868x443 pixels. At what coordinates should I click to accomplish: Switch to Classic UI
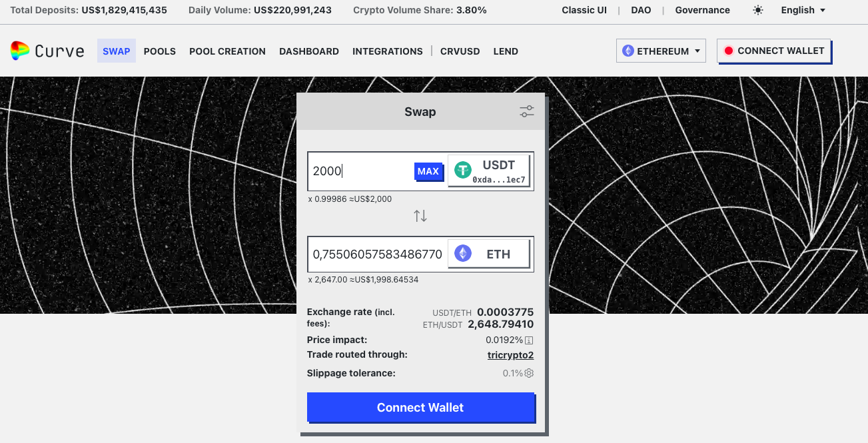click(584, 10)
